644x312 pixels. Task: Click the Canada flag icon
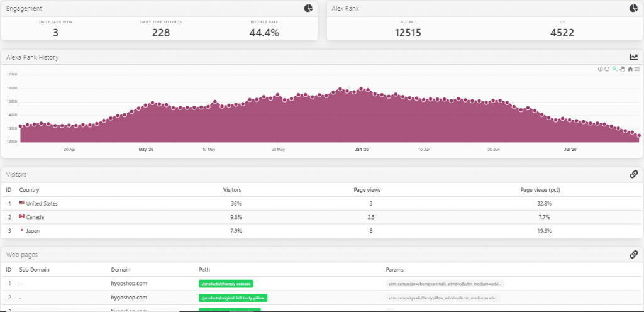[x=22, y=217]
